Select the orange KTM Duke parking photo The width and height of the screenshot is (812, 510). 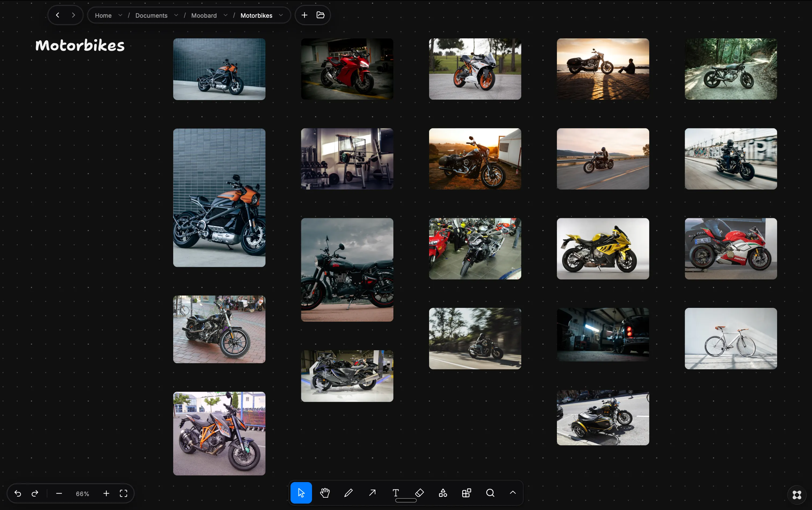[x=219, y=433]
